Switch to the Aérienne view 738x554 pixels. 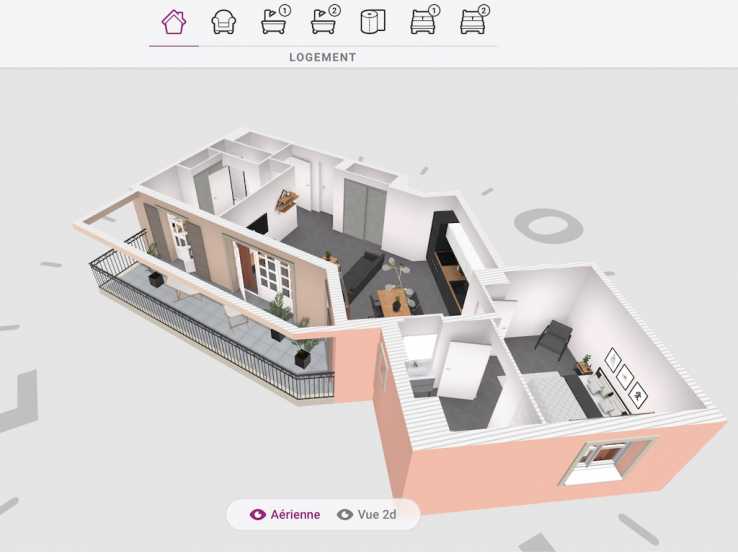(x=295, y=515)
